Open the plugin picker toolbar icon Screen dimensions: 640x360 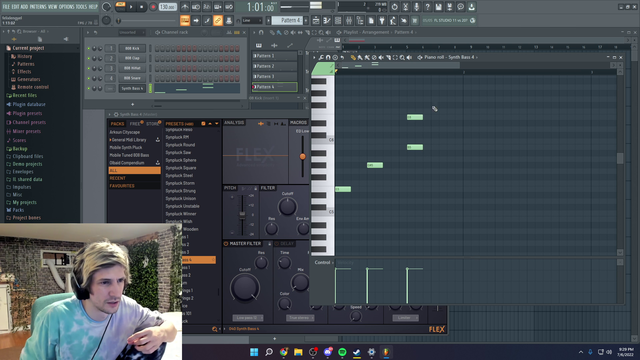pyautogui.click(x=382, y=20)
